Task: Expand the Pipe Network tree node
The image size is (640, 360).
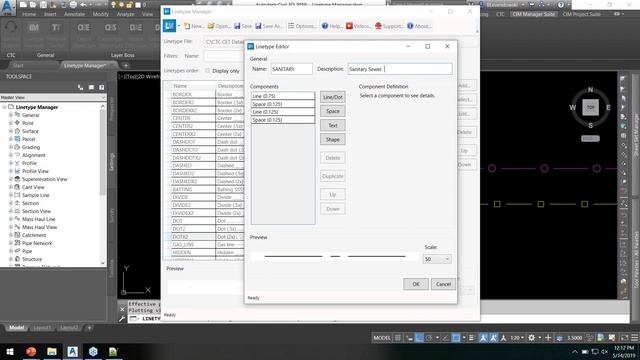Action: [11, 243]
